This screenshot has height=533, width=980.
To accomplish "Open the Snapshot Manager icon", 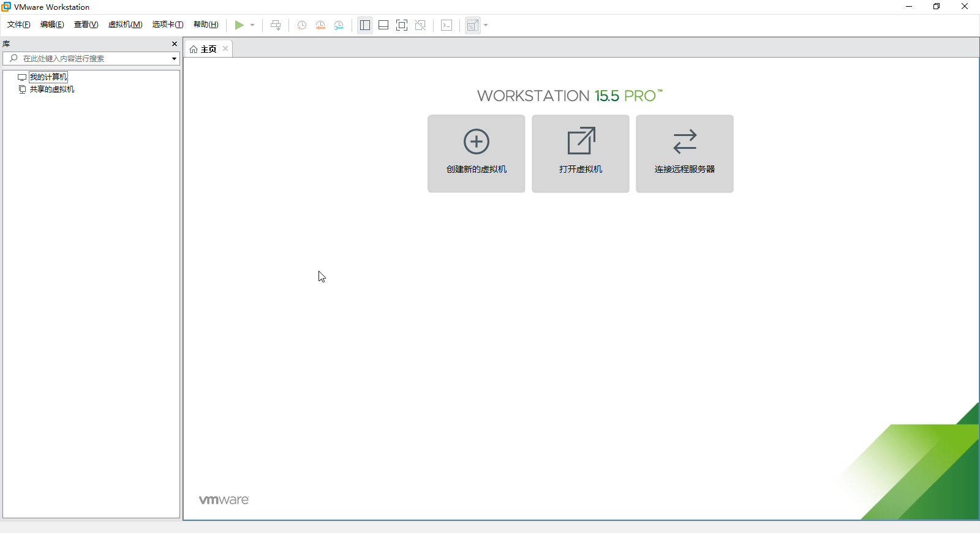I will pos(339,25).
